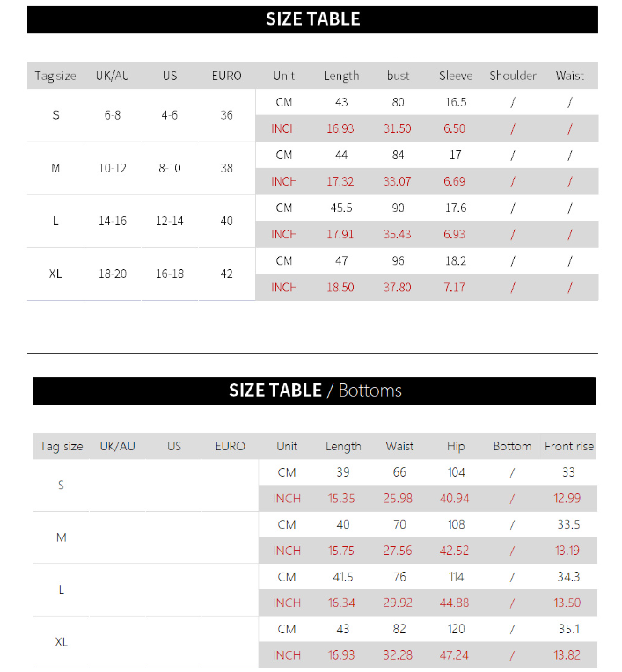Select the 34.3 cm front rise value

pos(569,577)
